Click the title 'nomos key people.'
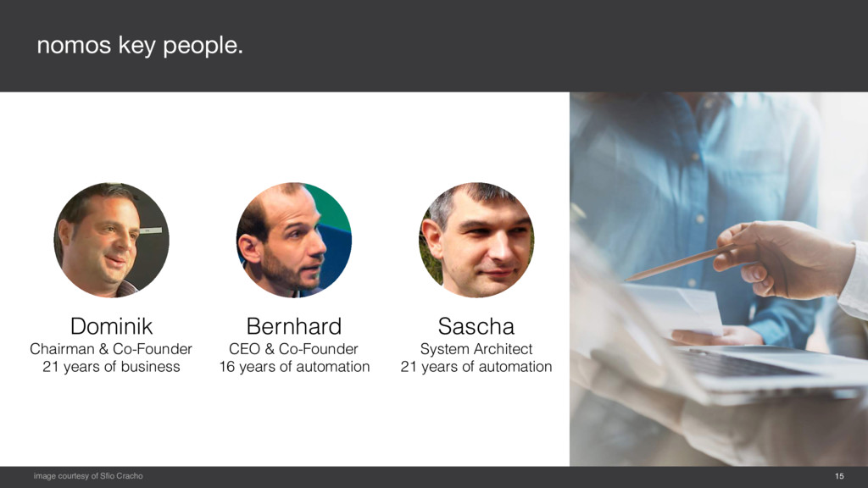 point(140,46)
